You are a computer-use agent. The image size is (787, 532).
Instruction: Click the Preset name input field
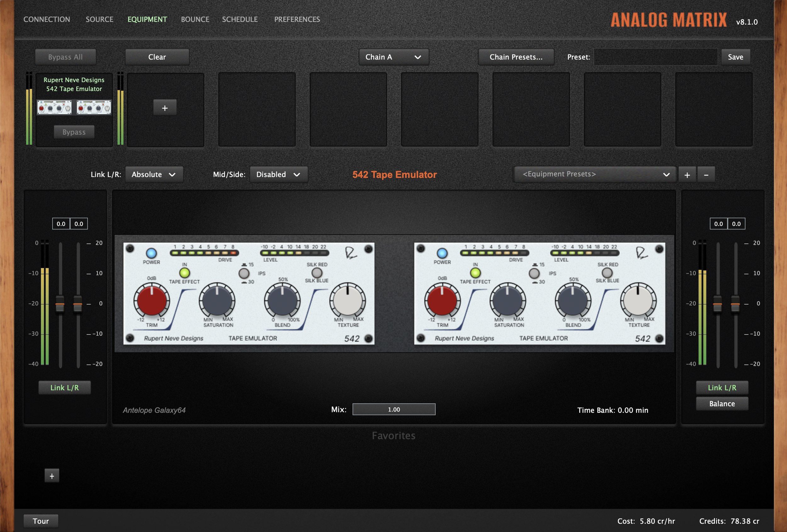[655, 57]
